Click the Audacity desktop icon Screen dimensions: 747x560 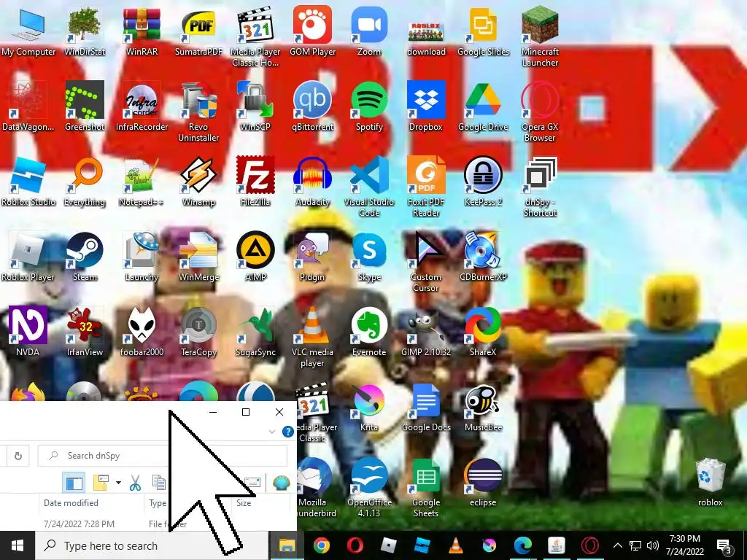click(312, 182)
